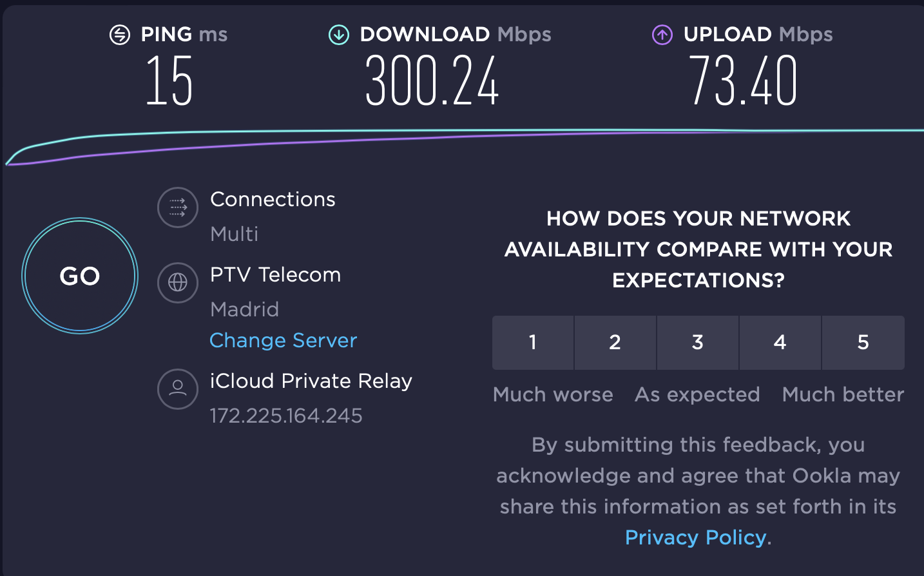Click the IP address 172.225.164.245
Image resolution: width=924 pixels, height=576 pixels.
286,416
